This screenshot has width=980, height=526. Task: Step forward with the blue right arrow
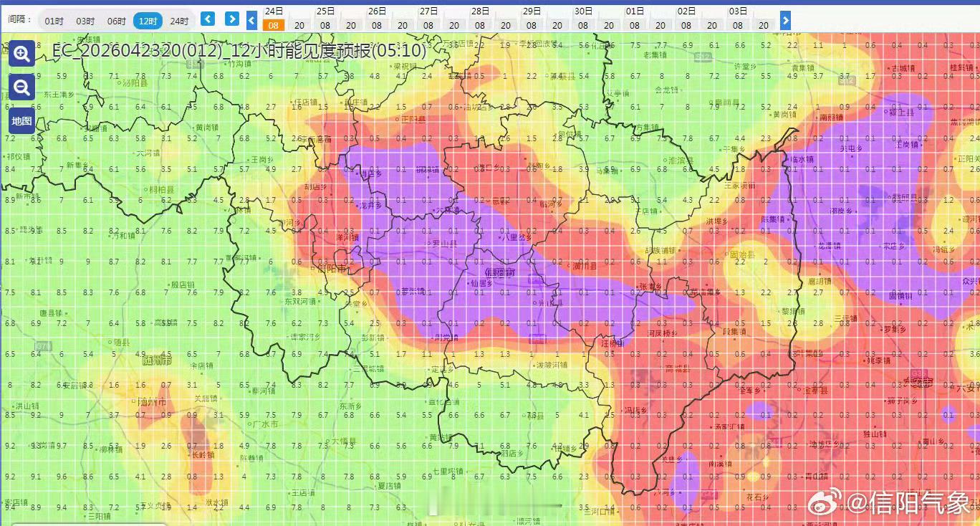tap(231, 19)
